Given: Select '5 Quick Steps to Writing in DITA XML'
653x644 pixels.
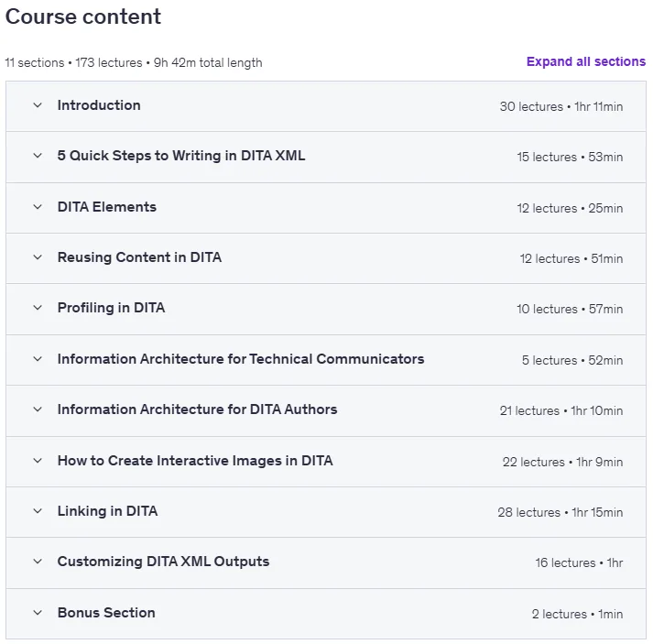Looking at the screenshot, I should click(x=181, y=156).
